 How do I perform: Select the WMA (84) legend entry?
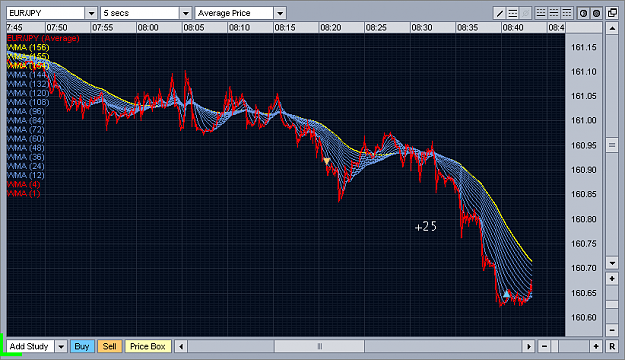(x=26, y=121)
